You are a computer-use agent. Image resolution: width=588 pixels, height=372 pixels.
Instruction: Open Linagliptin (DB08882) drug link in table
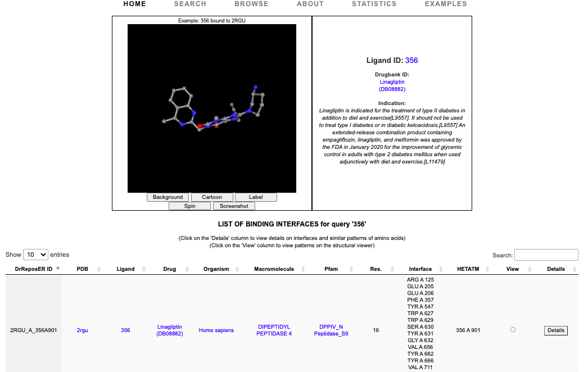point(170,330)
